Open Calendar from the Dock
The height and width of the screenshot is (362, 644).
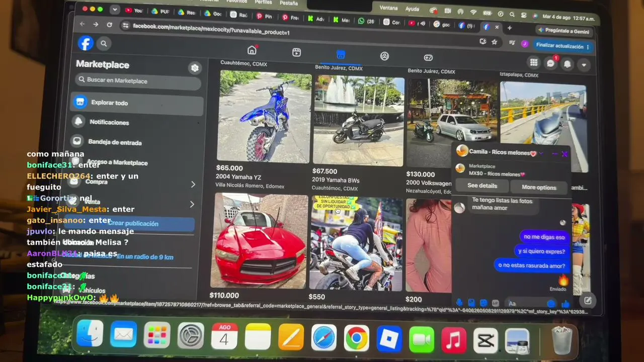pyautogui.click(x=224, y=335)
